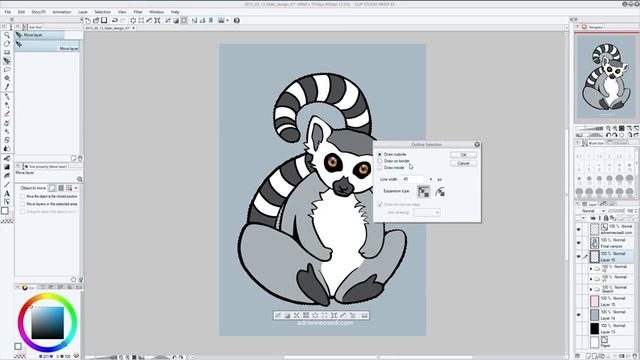Image resolution: width=640 pixels, height=360 pixels.
Task: Select Draw inside radio option
Action: pyautogui.click(x=380, y=167)
